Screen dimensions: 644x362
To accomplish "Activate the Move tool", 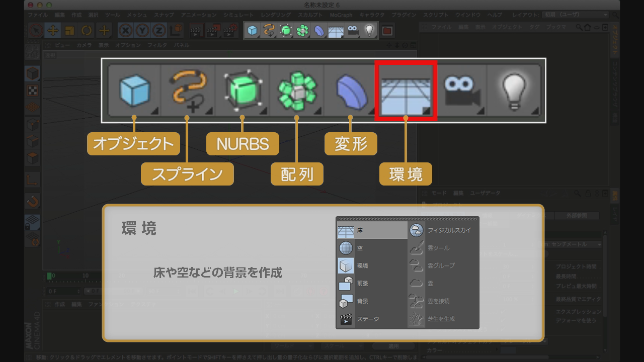I will 52,31.
